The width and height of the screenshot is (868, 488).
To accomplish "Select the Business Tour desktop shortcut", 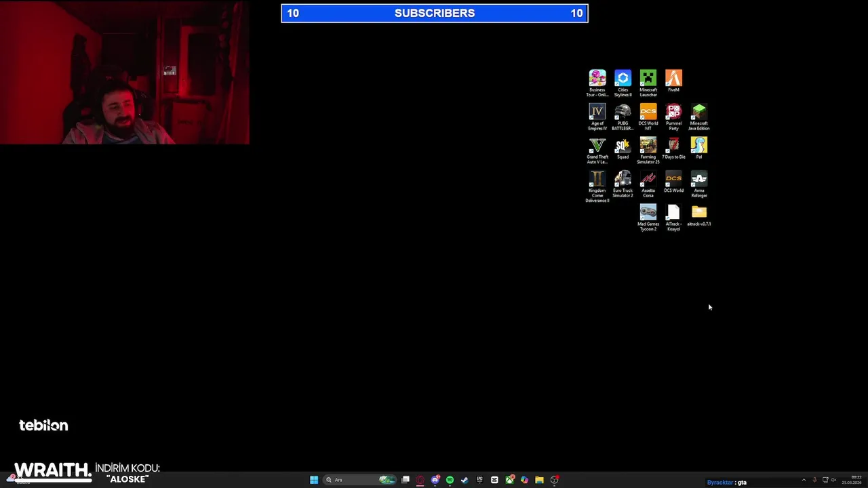I will click(597, 83).
